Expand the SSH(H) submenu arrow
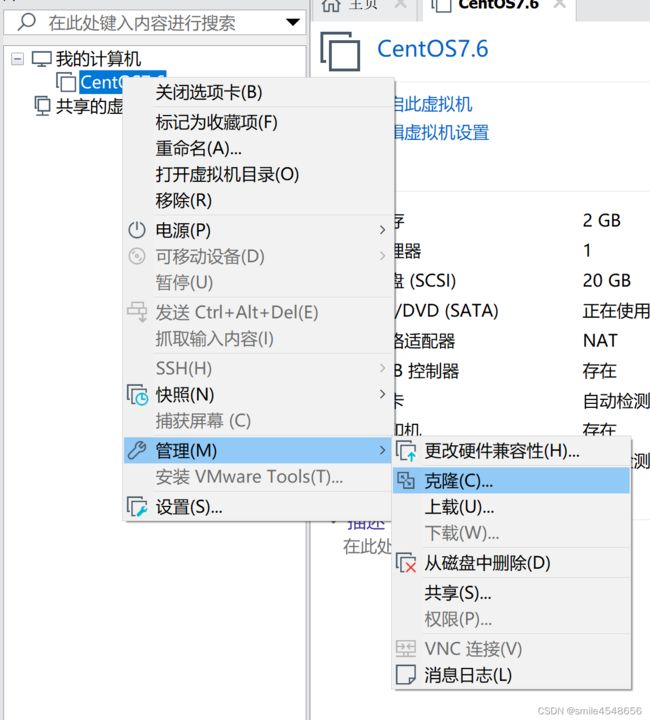650x720 pixels. [x=382, y=368]
